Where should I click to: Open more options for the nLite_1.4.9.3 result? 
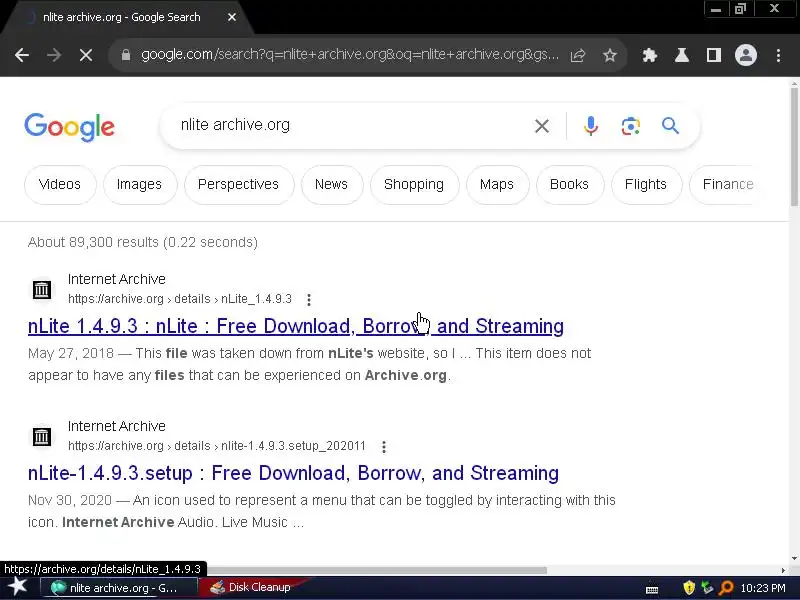pos(309,299)
